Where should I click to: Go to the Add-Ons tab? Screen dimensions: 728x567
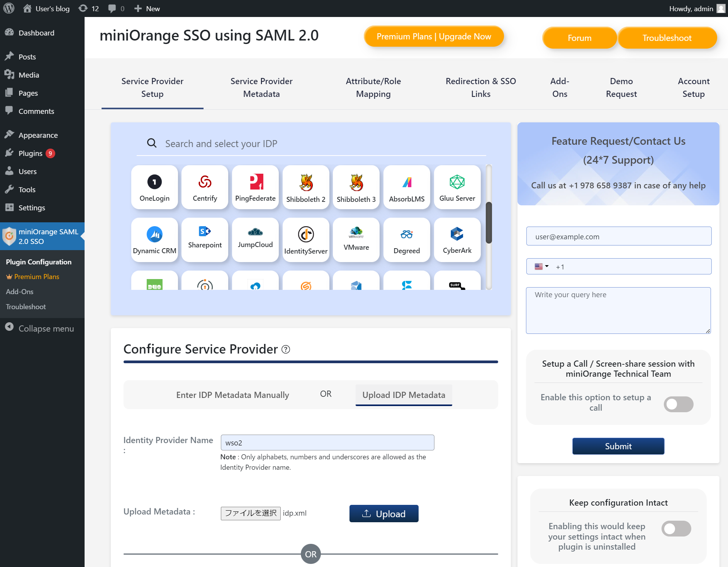560,88
